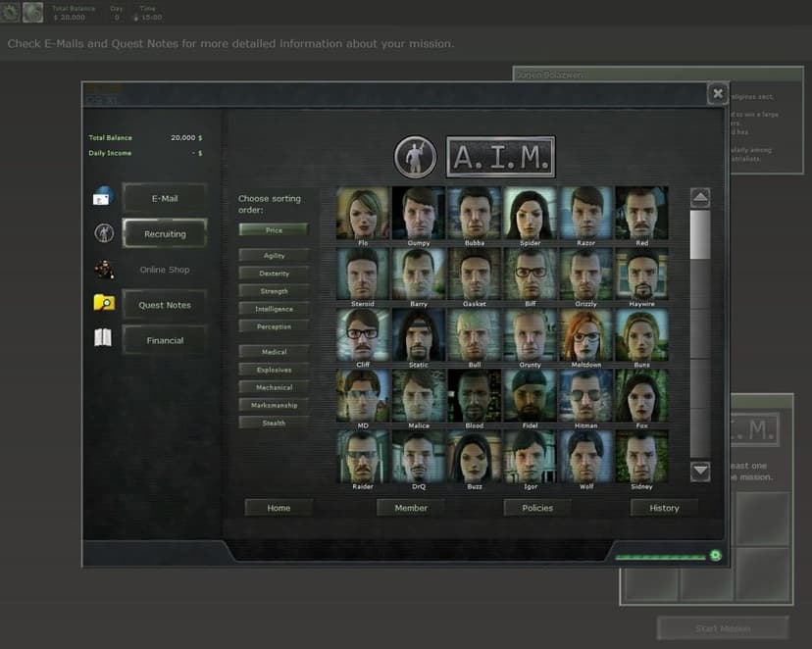Click the scroll down arrow of mercenary list
812x649 pixels.
(700, 471)
